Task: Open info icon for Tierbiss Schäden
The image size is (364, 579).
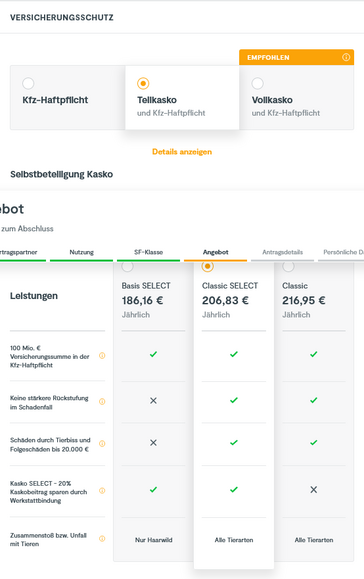Action: tap(102, 443)
